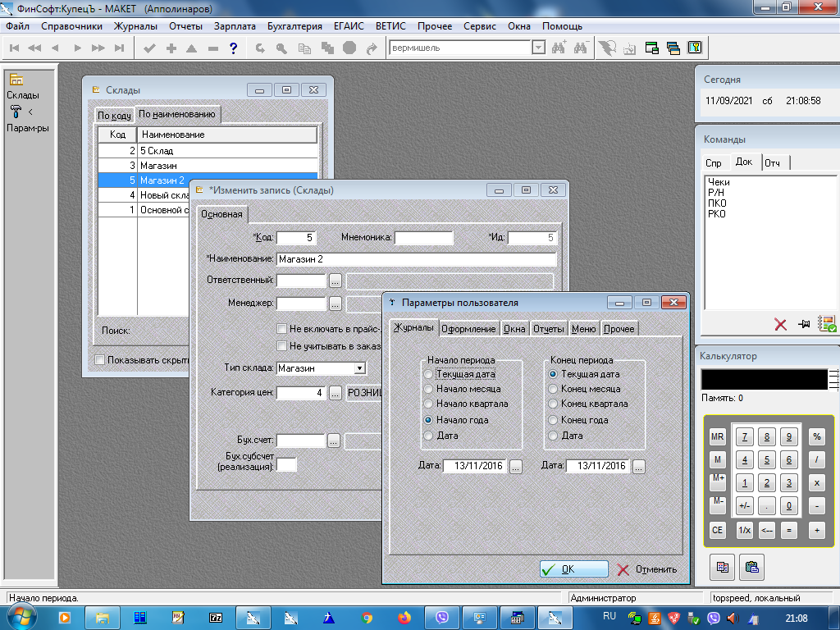Viewport: 840px width, 630px height.
Task: Click the paste icon below the calculator
Action: click(751, 566)
